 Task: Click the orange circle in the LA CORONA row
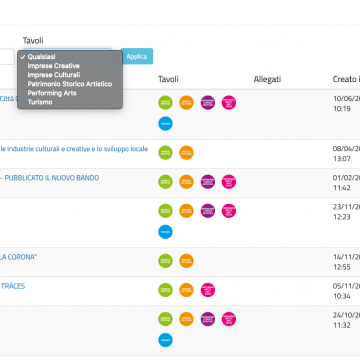186,261
